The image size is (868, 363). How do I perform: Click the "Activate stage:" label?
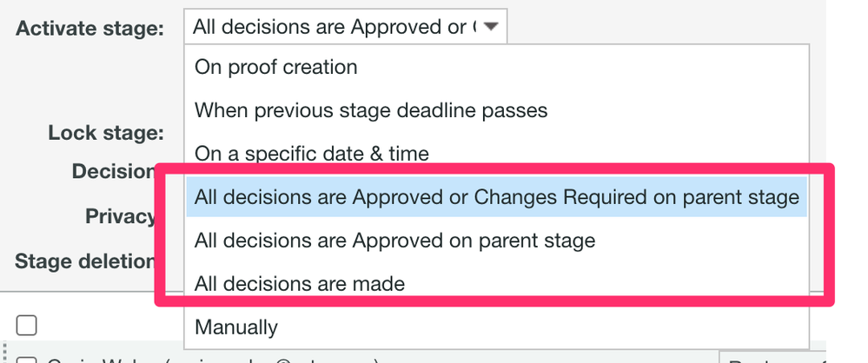[x=90, y=28]
